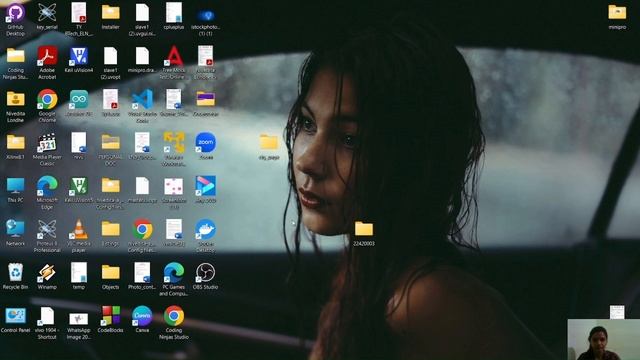
Task: Select the folder beside the Zoom shortcut
Action: [x=269, y=142]
